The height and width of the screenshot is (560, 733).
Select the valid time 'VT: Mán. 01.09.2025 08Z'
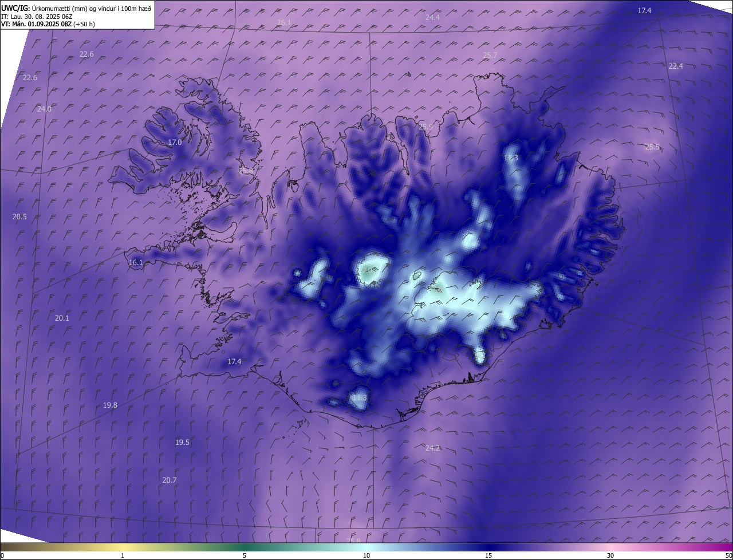tap(37, 24)
